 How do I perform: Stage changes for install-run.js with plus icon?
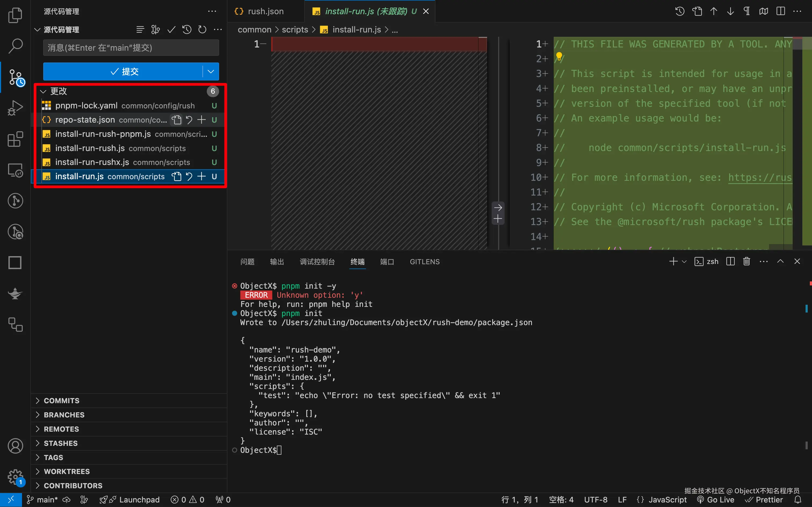coord(201,177)
